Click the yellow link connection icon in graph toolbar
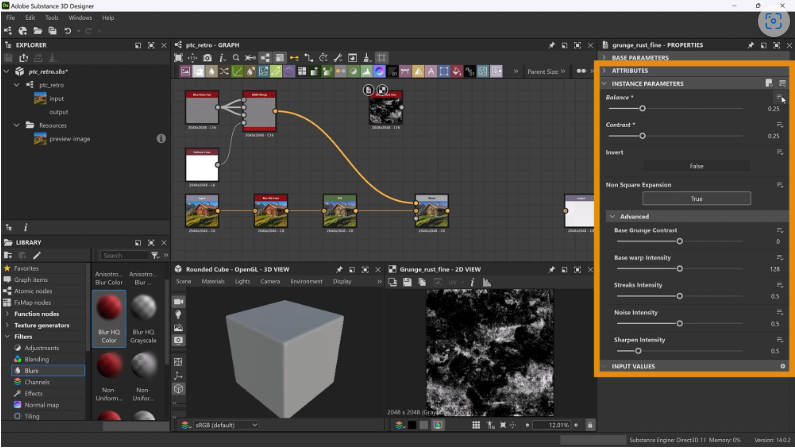795x448 pixels. click(x=294, y=58)
